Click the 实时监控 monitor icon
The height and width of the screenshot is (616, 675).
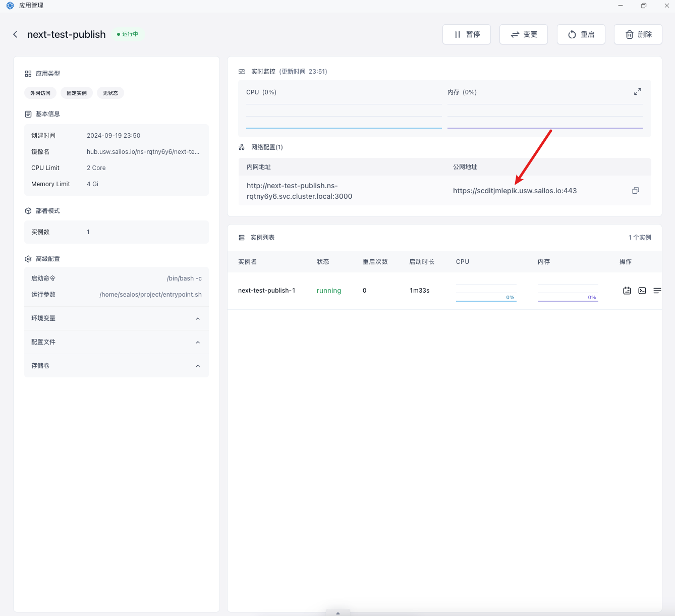242,72
